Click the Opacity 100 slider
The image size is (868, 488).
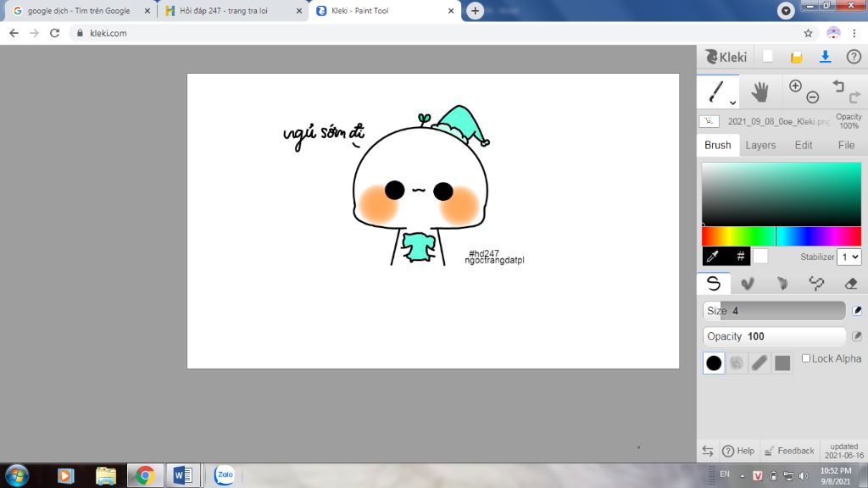point(774,335)
